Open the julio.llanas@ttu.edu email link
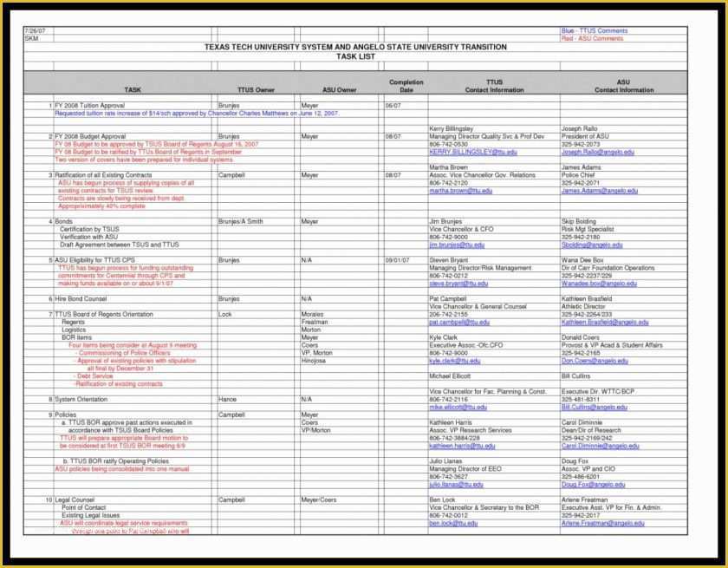728x568 pixels. click(456, 485)
